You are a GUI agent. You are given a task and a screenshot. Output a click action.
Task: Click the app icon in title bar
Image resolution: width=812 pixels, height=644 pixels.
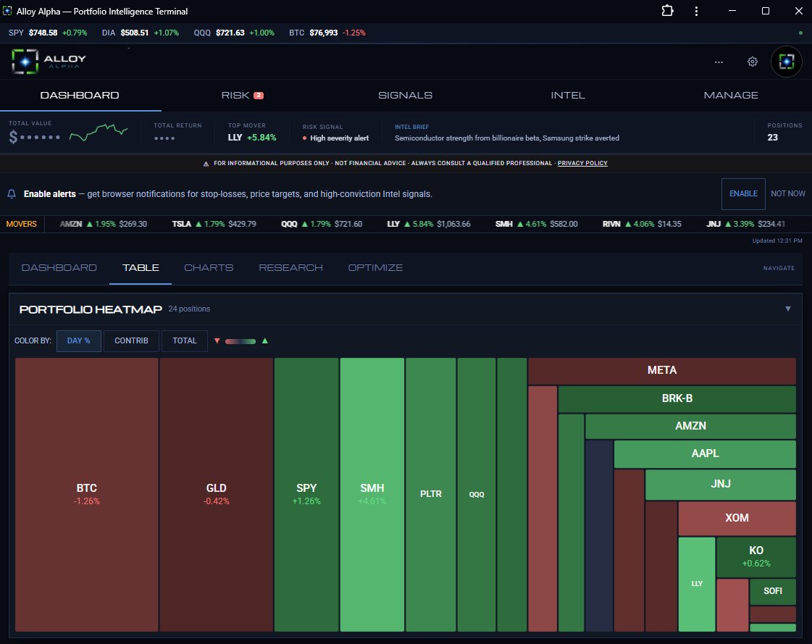(x=7, y=11)
